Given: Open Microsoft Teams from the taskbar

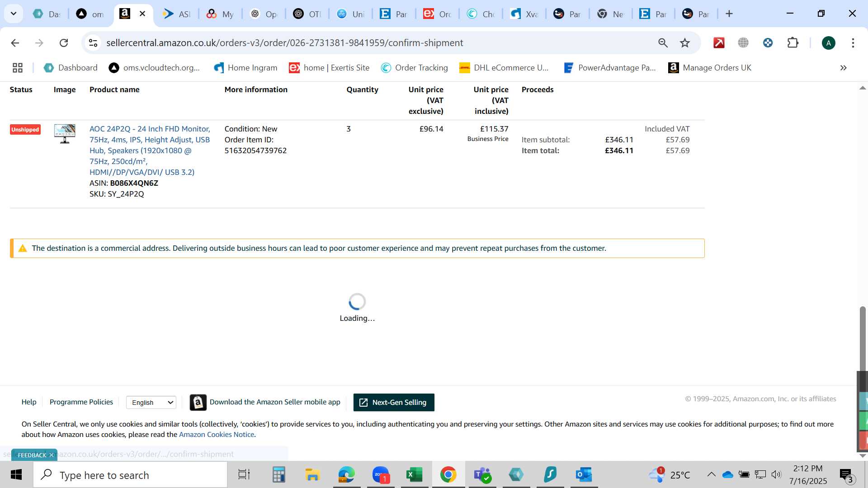Looking at the screenshot, I should [482, 475].
